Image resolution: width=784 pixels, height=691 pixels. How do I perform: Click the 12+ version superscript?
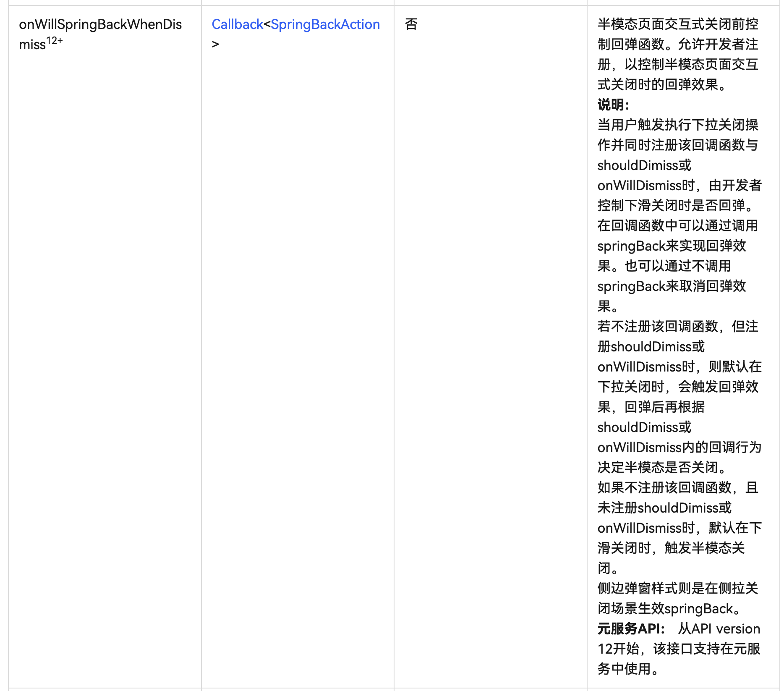(x=55, y=41)
